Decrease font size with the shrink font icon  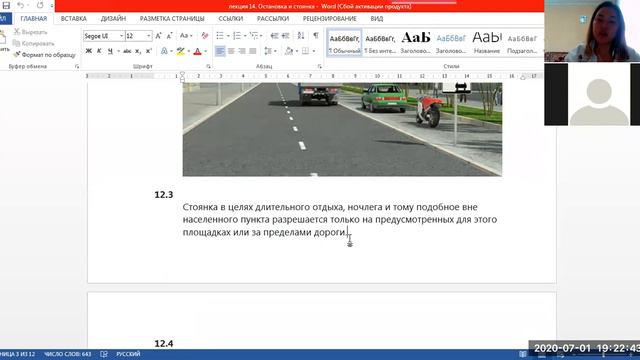[169, 36]
